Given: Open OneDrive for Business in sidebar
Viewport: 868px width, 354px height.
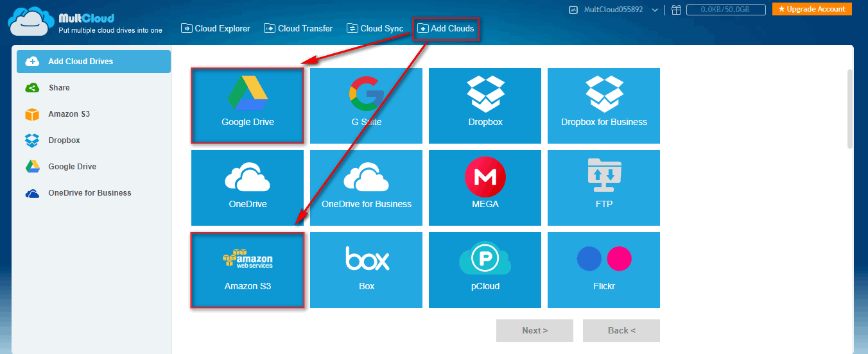Looking at the screenshot, I should (94, 193).
